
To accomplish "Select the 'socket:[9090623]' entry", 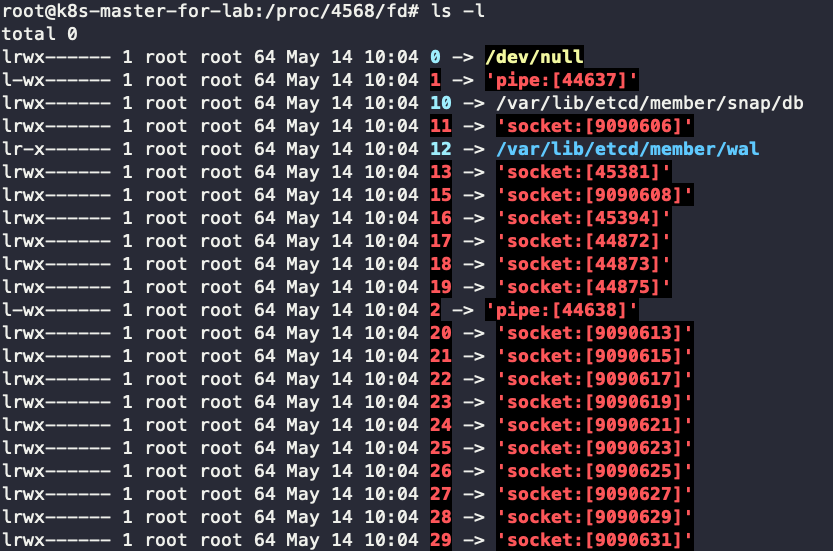I will click(594, 448).
